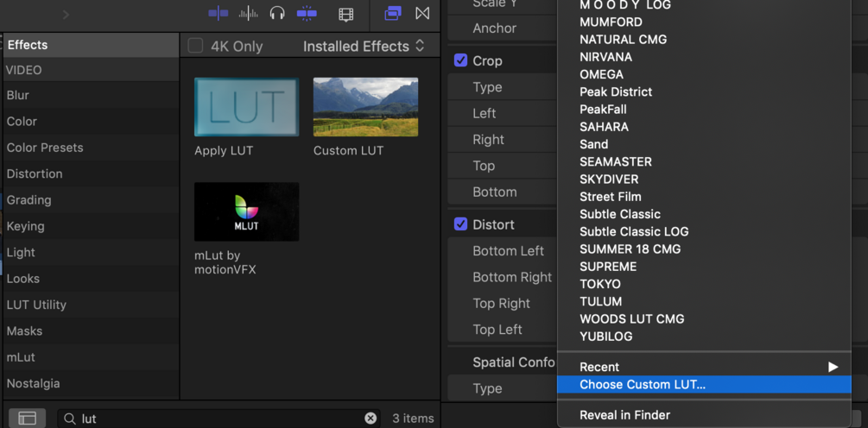Click the Effects panel header

[x=91, y=45]
